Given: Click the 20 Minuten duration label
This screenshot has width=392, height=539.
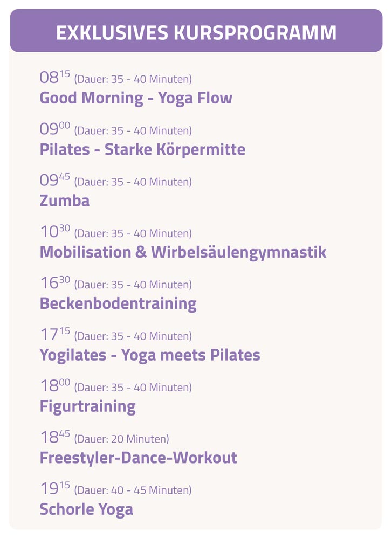Looking at the screenshot, I should point(121,439).
